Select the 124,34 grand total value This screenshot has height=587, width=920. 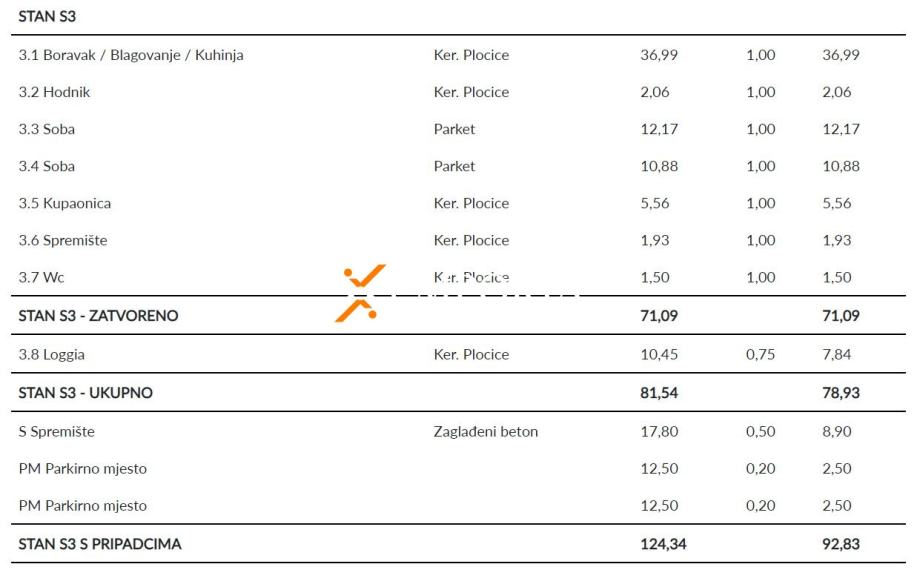click(x=663, y=545)
